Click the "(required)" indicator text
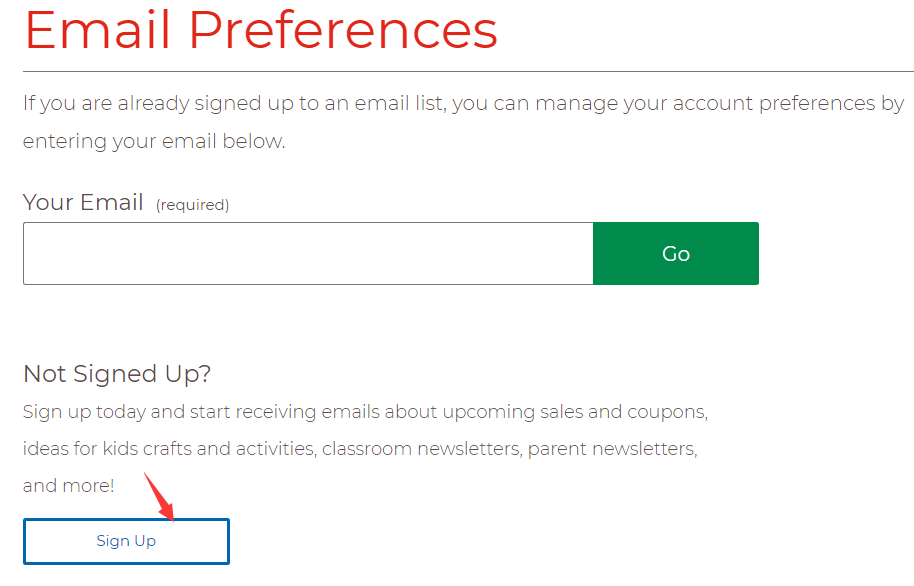The image size is (914, 586). click(192, 205)
